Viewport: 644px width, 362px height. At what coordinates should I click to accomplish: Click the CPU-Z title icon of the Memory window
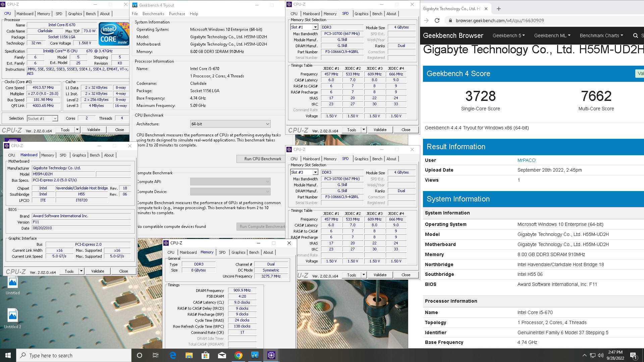tap(166, 243)
